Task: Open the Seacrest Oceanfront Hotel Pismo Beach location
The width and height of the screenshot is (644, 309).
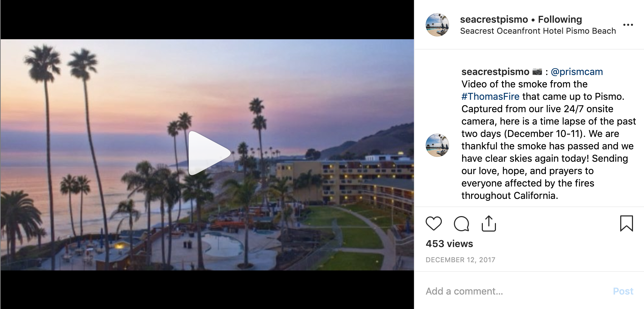Action: pyautogui.click(x=538, y=31)
